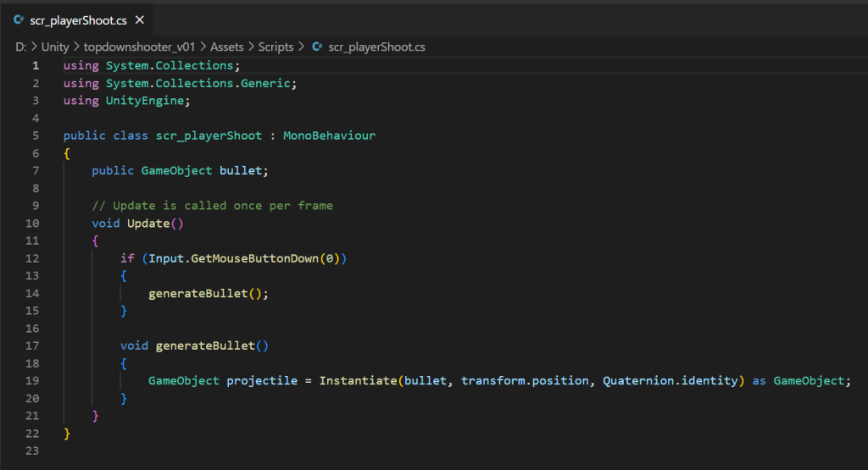
Task: Click the C# icon in the breadcrumb path
Action: pyautogui.click(x=317, y=47)
